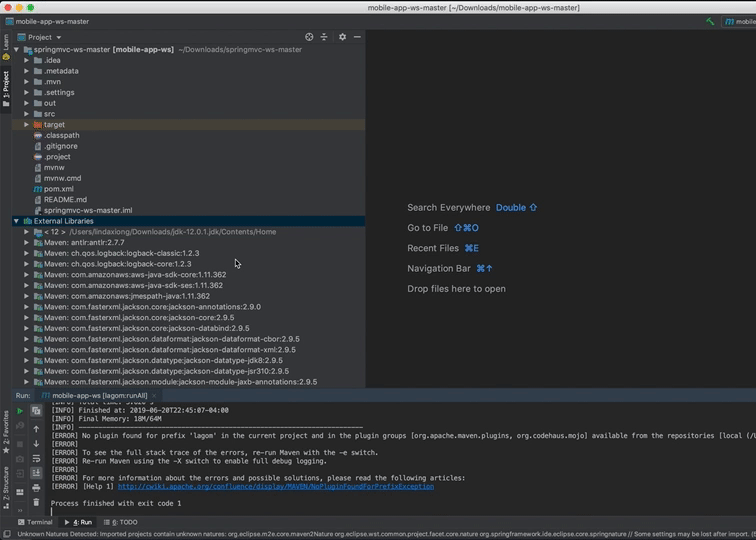Click the toggle-tree-view icon in Run toolbar

36,411
